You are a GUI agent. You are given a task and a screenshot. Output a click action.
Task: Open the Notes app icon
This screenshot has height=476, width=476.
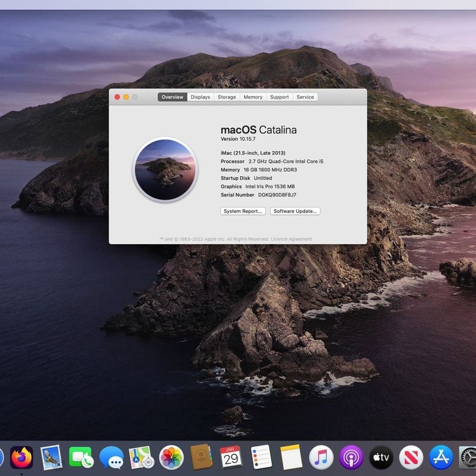[x=291, y=457]
